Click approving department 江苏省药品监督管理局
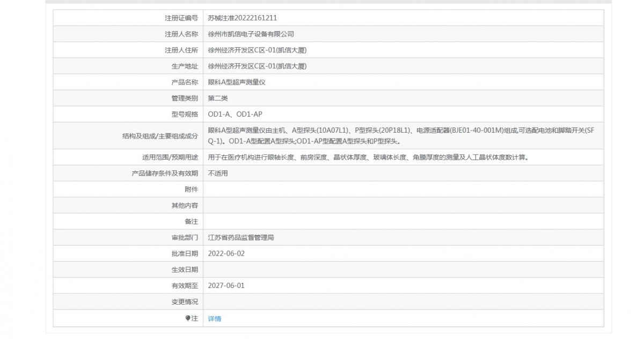The image size is (644, 339). coord(240,237)
